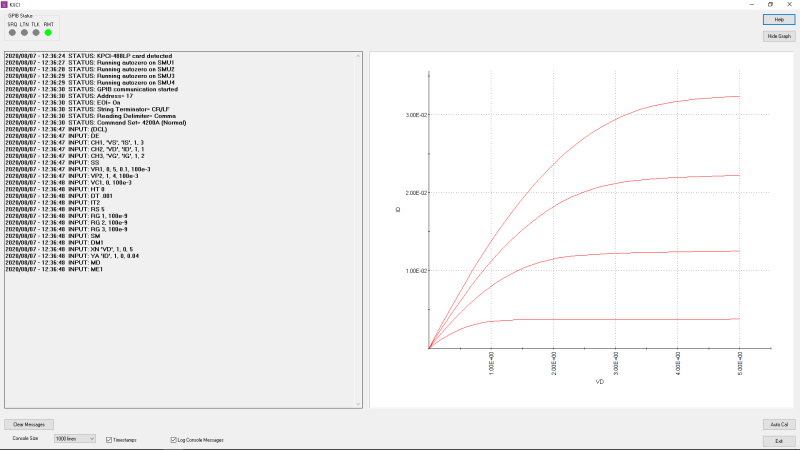Click the LTN status indicator light
800x450 pixels.
25,32
